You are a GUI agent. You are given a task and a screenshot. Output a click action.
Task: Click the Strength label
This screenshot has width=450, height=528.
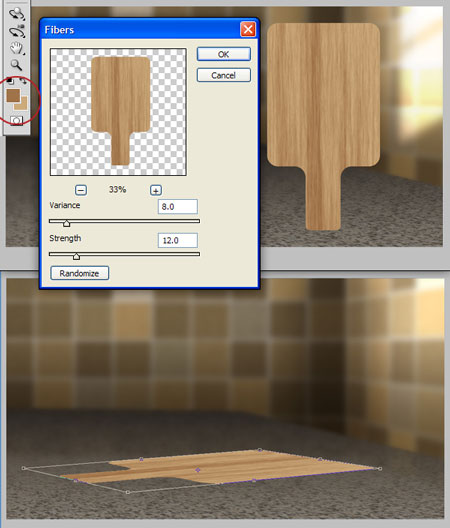pos(65,238)
